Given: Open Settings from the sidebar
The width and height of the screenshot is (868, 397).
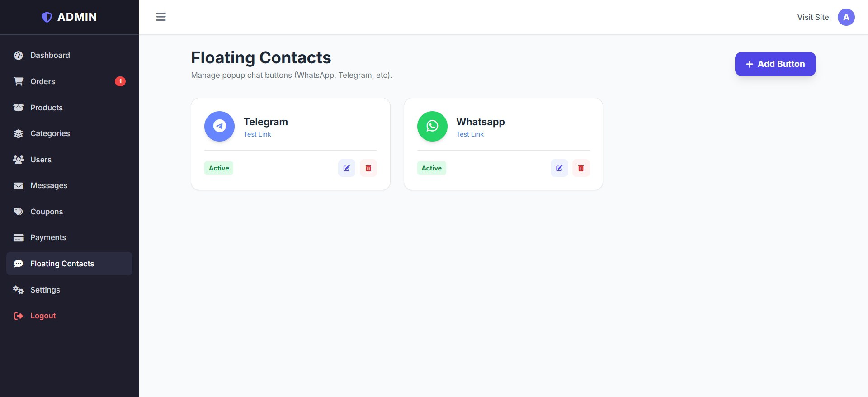Looking at the screenshot, I should pos(45,290).
